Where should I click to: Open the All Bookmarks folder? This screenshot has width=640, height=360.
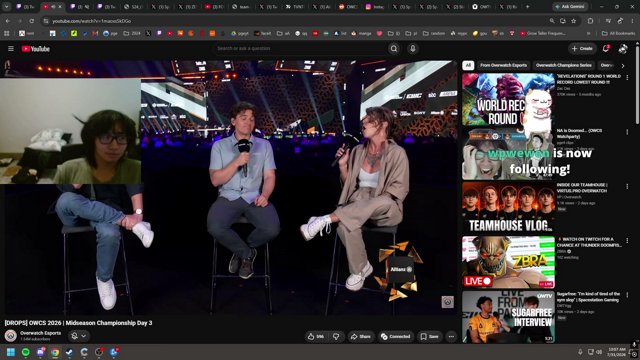click(618, 33)
